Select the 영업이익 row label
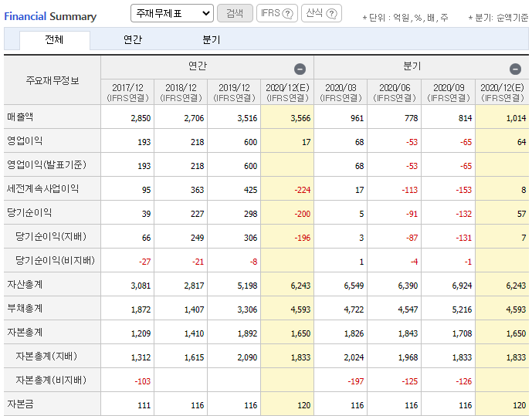This screenshot has width=532, height=416. coord(25,140)
